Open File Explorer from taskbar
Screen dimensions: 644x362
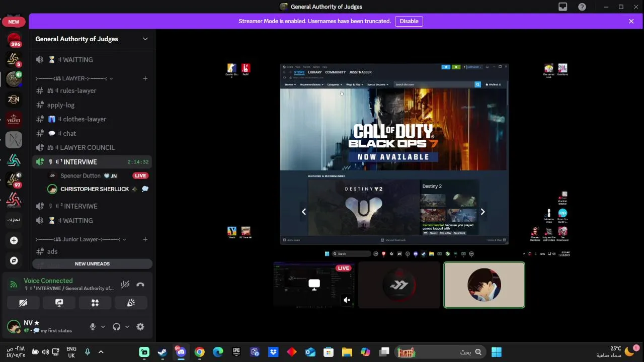347,352
